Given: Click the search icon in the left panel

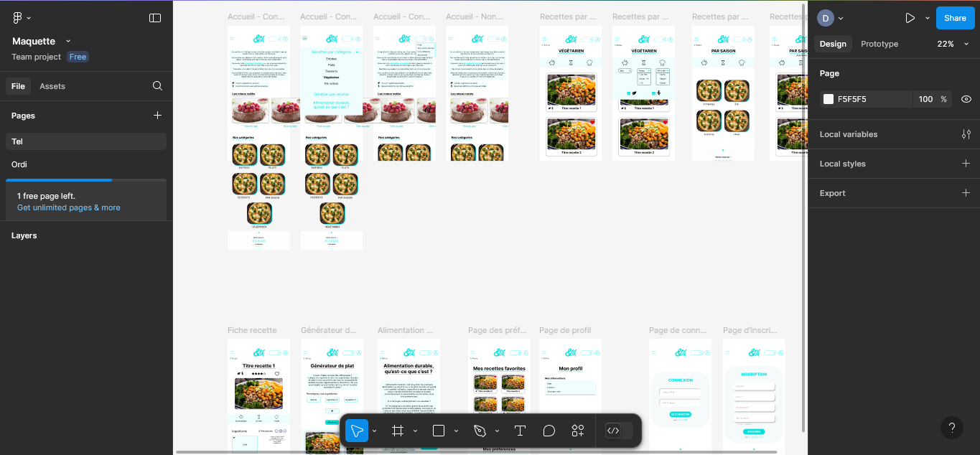Looking at the screenshot, I should 157,86.
